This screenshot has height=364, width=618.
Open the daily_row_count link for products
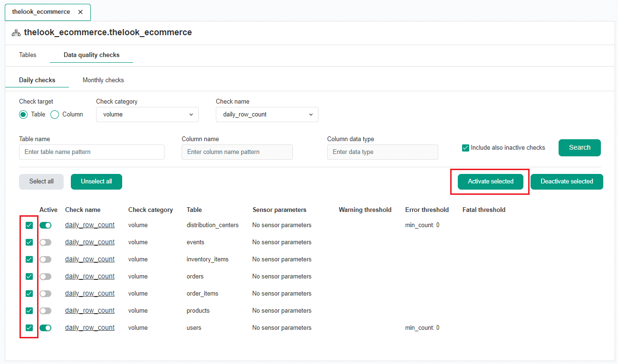coord(90,310)
